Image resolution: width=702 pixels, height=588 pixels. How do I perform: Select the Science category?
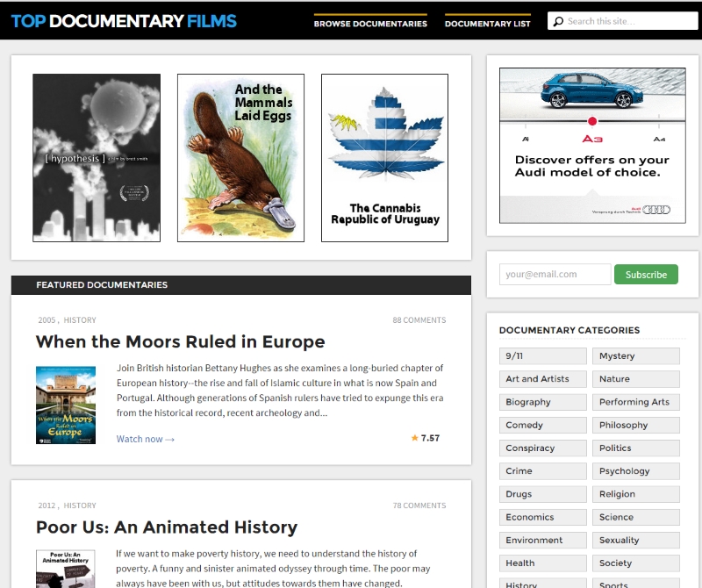click(635, 517)
